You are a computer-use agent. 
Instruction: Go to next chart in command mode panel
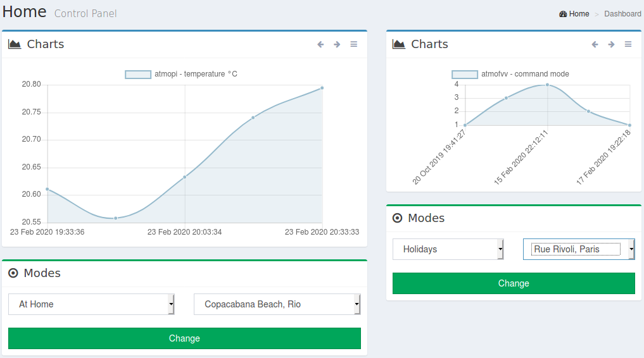coord(612,44)
